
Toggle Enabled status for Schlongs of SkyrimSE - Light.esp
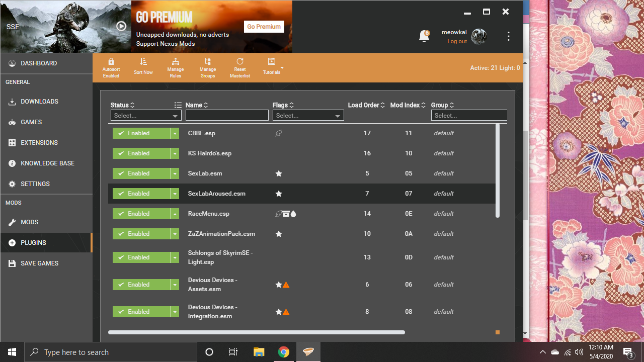tap(141, 257)
